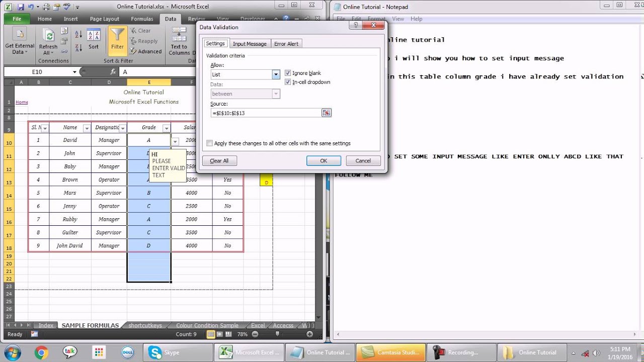This screenshot has height=362, width=644.
Task: Switch to Page Layout view icon
Action: click(220, 334)
